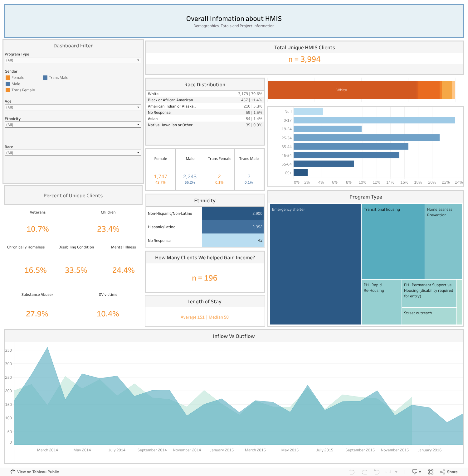The image size is (468, 476).
Task: Click the View on Tableau Public link
Action: click(37, 472)
